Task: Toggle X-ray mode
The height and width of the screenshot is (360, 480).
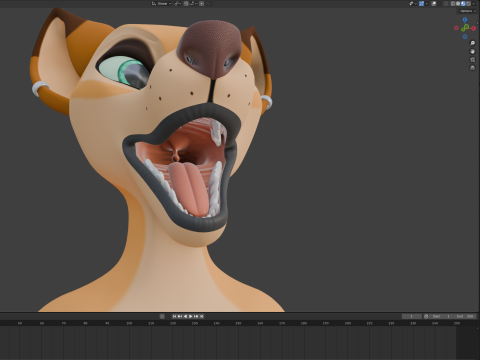Action: pyautogui.click(x=446, y=3)
